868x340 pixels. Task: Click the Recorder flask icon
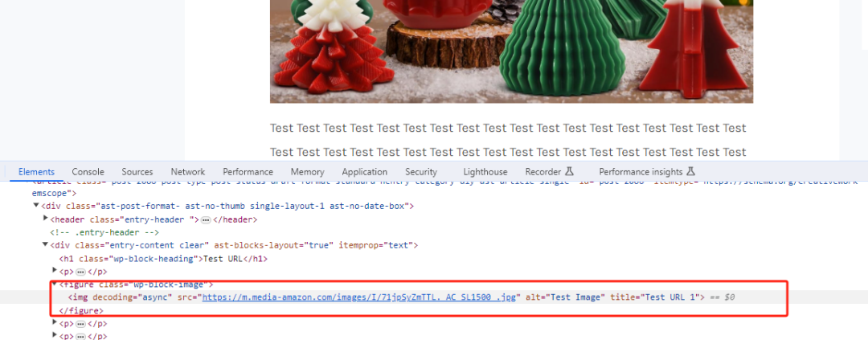coord(570,172)
